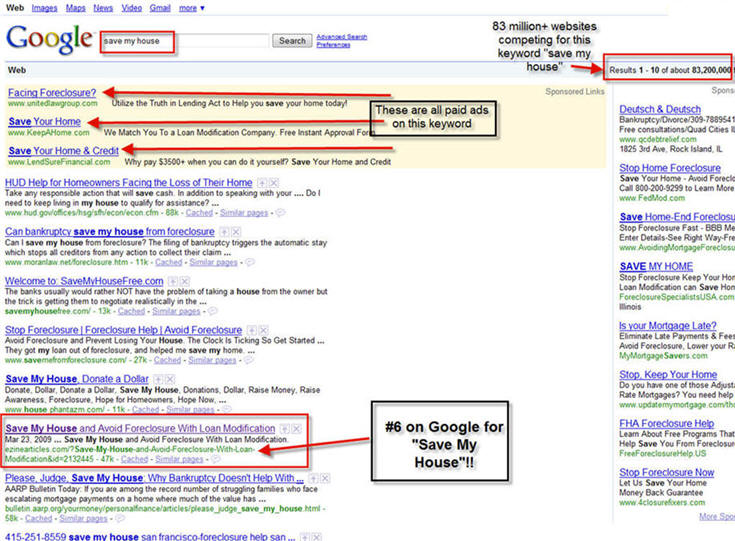Remove the HUD Help result

point(274,183)
